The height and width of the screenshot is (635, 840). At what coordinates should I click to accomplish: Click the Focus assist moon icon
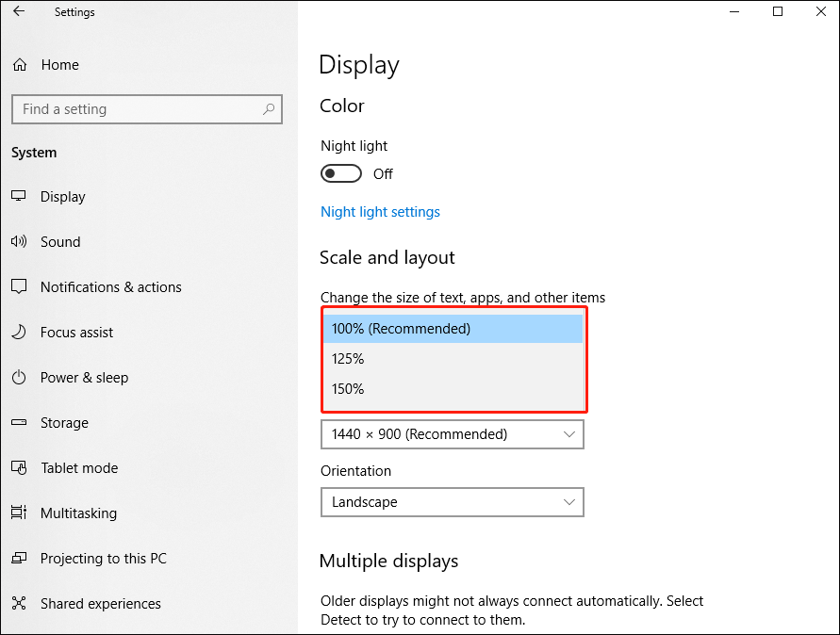click(x=19, y=333)
